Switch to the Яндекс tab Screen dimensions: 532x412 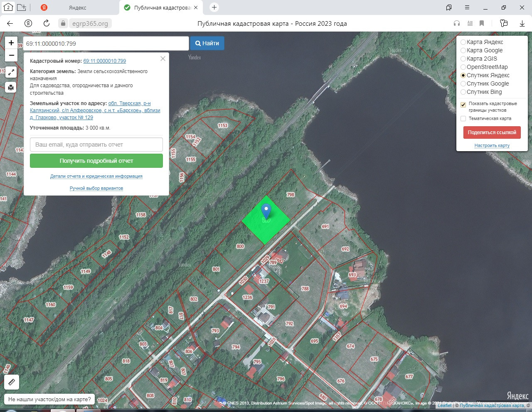(77, 7)
